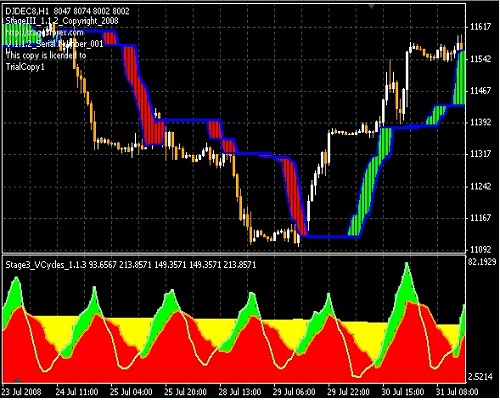
Task: Click the chart shift triangle marker at top
Action: click(x=372, y=5)
